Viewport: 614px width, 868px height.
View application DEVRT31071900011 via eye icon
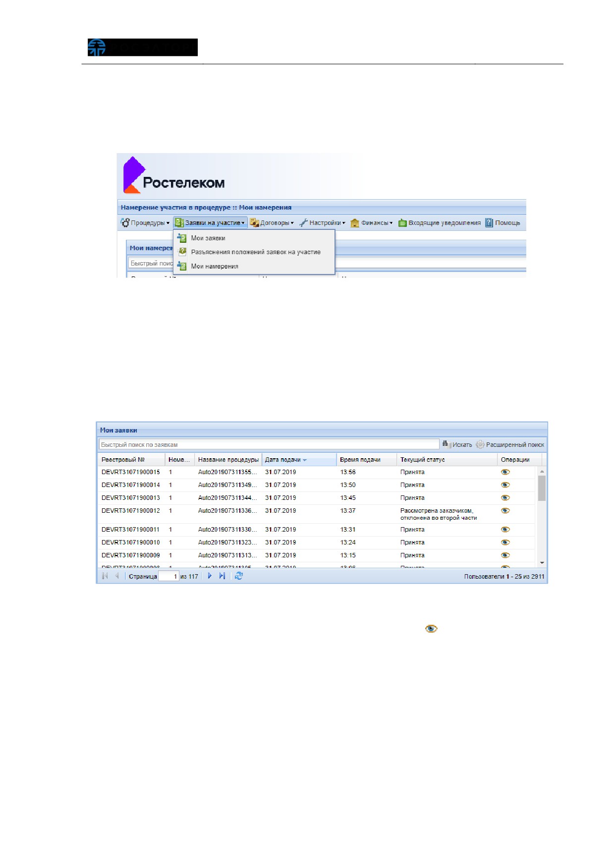(505, 530)
